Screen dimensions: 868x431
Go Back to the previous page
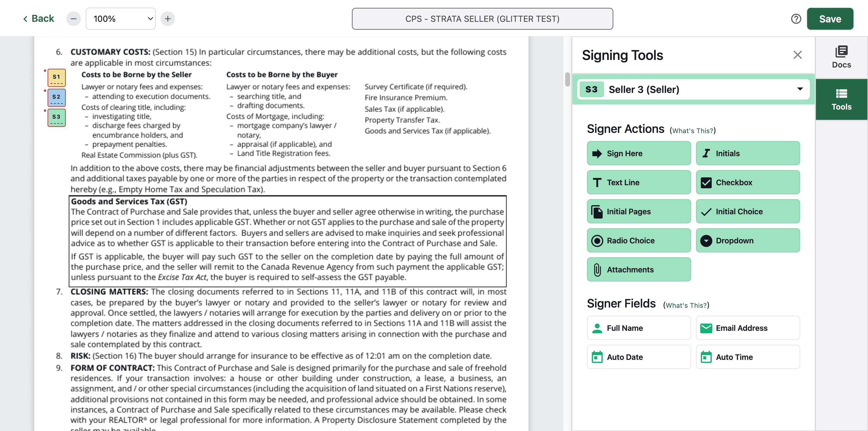tap(38, 18)
